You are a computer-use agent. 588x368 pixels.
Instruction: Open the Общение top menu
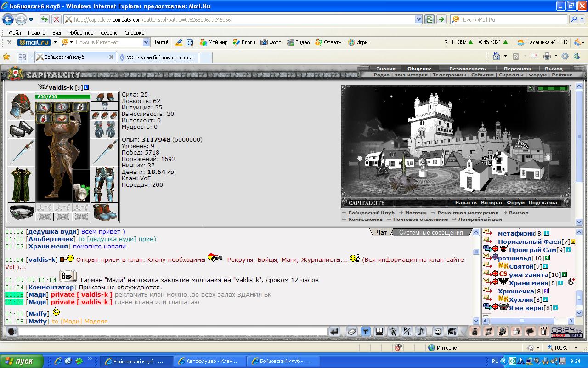coord(419,69)
